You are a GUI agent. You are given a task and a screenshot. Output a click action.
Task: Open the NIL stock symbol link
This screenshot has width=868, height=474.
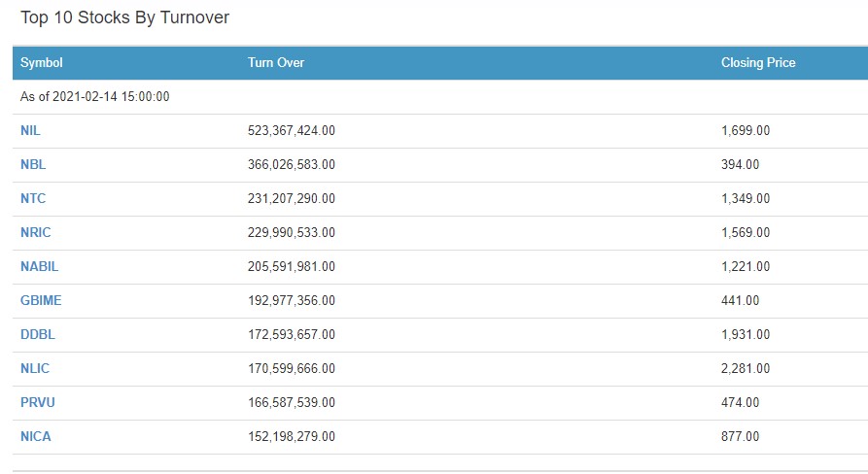[x=30, y=130]
